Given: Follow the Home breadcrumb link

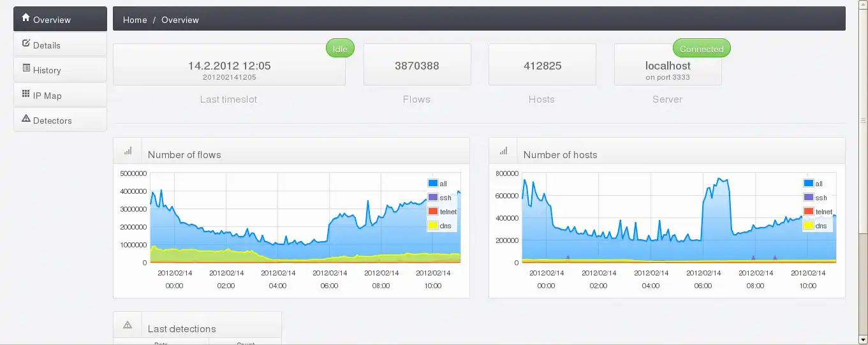Looking at the screenshot, I should coord(135,20).
